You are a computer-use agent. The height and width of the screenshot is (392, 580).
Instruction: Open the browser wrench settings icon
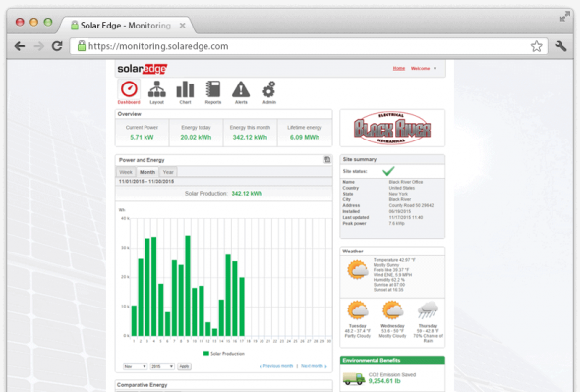pos(560,46)
